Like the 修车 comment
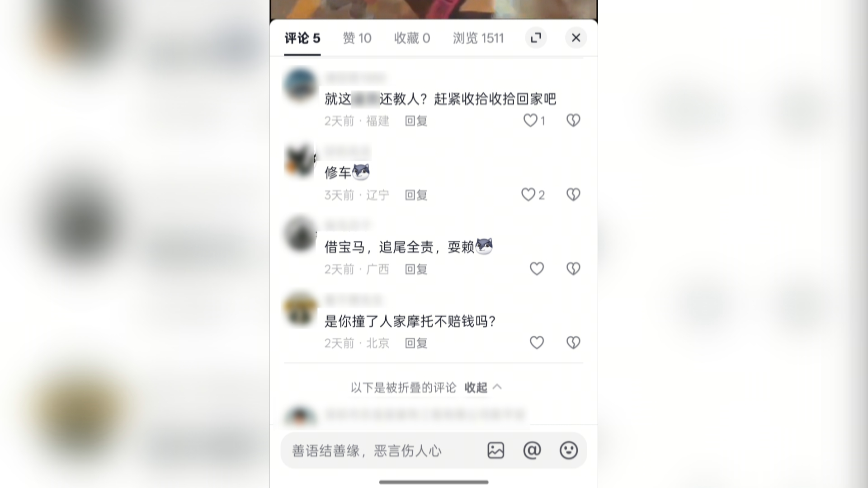 click(x=528, y=195)
